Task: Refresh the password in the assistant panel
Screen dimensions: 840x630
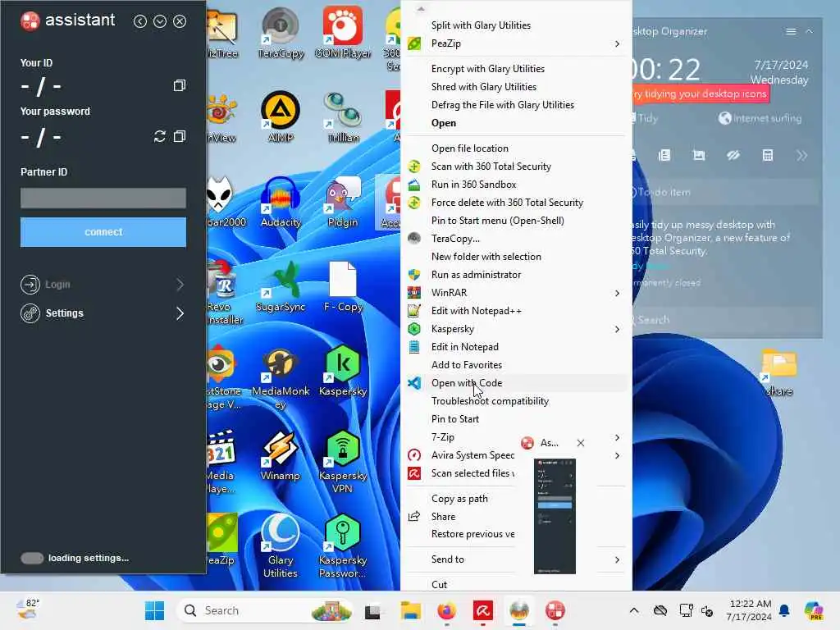Action: click(x=160, y=137)
